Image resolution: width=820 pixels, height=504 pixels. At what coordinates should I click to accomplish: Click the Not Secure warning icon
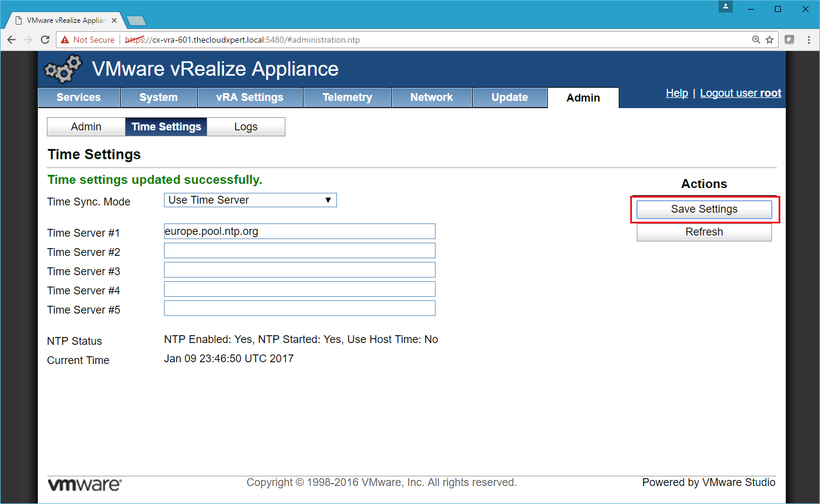tap(64, 40)
